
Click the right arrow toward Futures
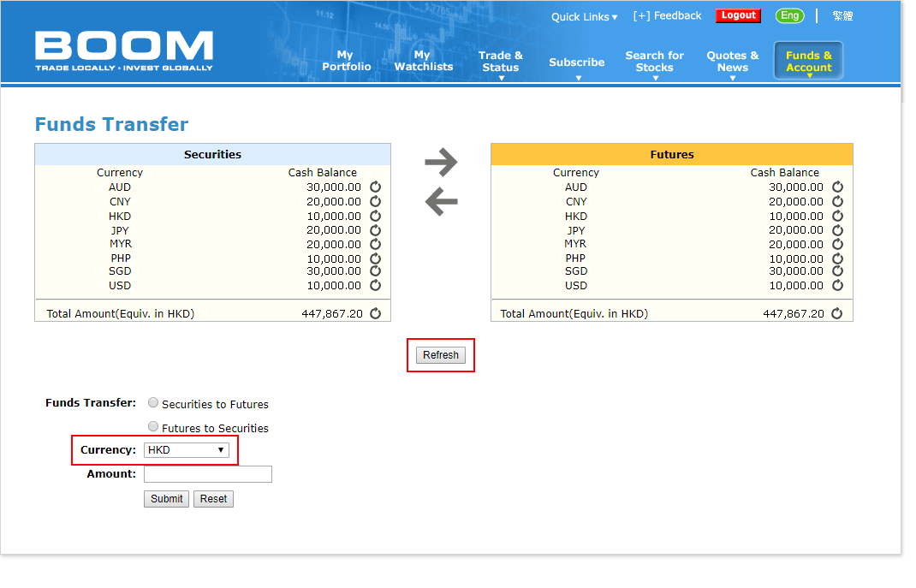coord(441,163)
